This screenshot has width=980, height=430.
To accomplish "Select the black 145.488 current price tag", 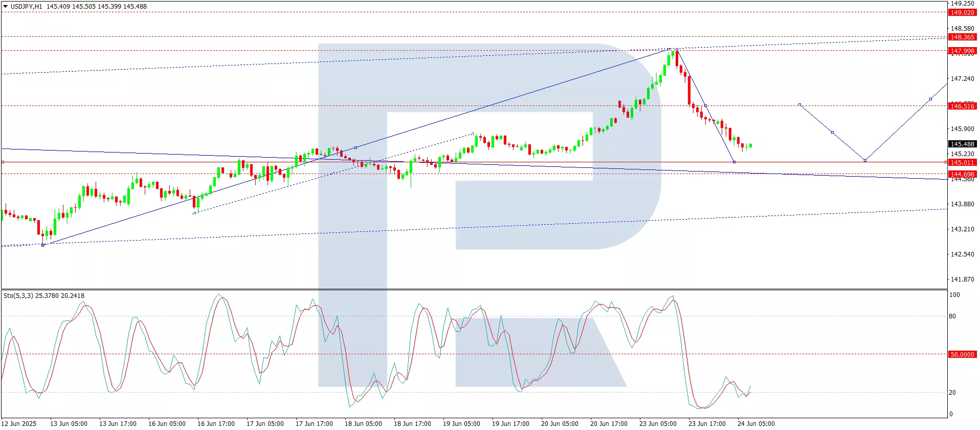I will point(962,144).
